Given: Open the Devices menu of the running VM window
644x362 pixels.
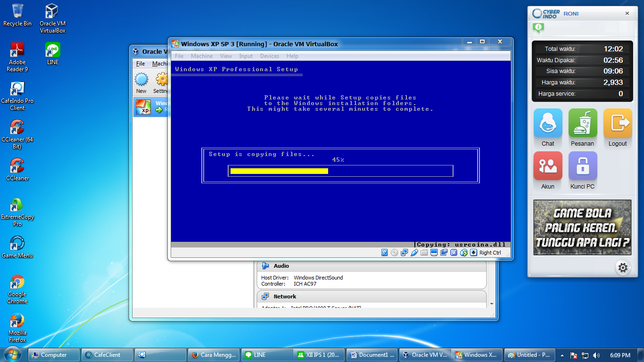Looking at the screenshot, I should pyautogui.click(x=269, y=56).
